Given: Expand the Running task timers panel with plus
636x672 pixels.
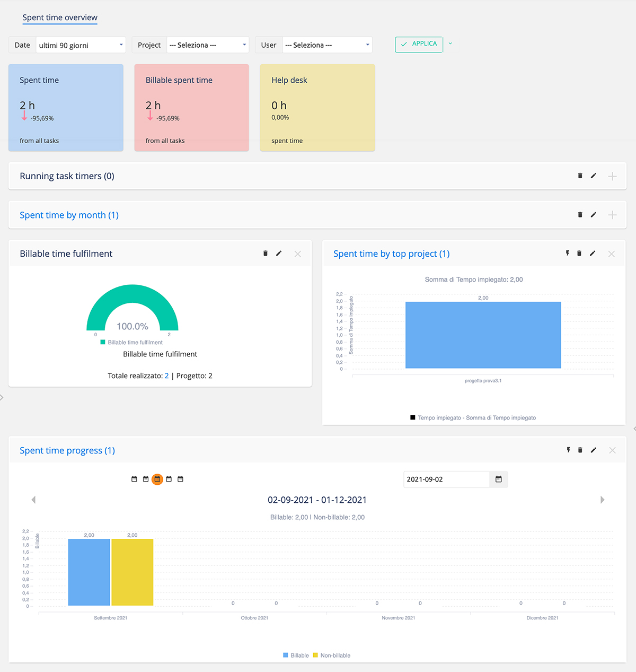Looking at the screenshot, I should click(x=612, y=176).
